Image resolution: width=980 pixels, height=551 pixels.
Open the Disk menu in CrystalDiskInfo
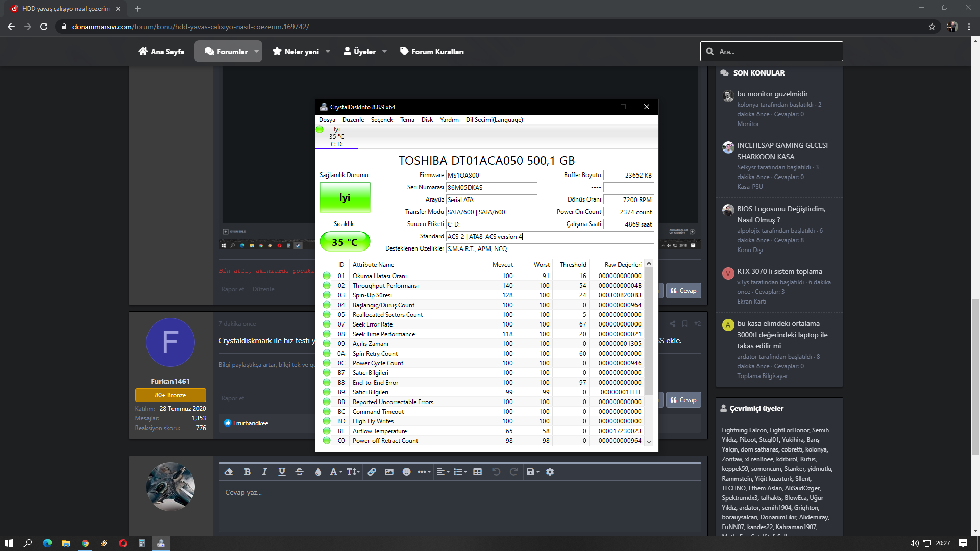[427, 120]
